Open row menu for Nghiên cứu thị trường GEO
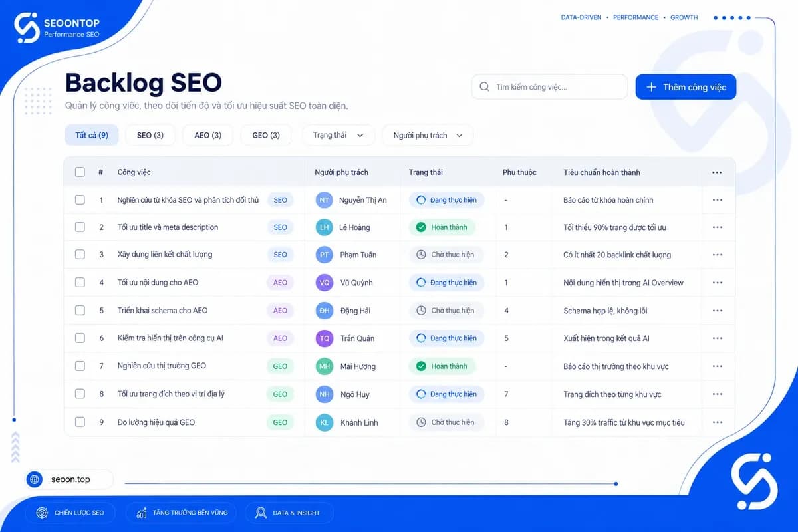This screenshot has width=798, height=532. click(x=717, y=366)
